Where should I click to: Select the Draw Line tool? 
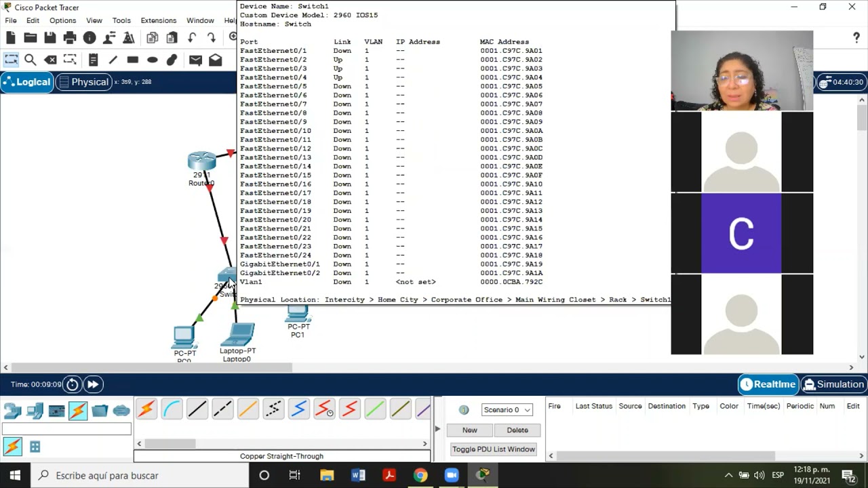[x=113, y=60]
